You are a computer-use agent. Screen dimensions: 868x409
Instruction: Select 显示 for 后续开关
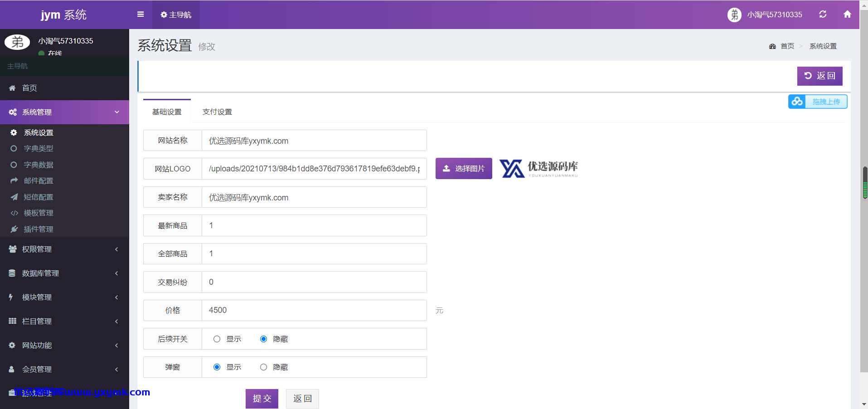pyautogui.click(x=217, y=339)
